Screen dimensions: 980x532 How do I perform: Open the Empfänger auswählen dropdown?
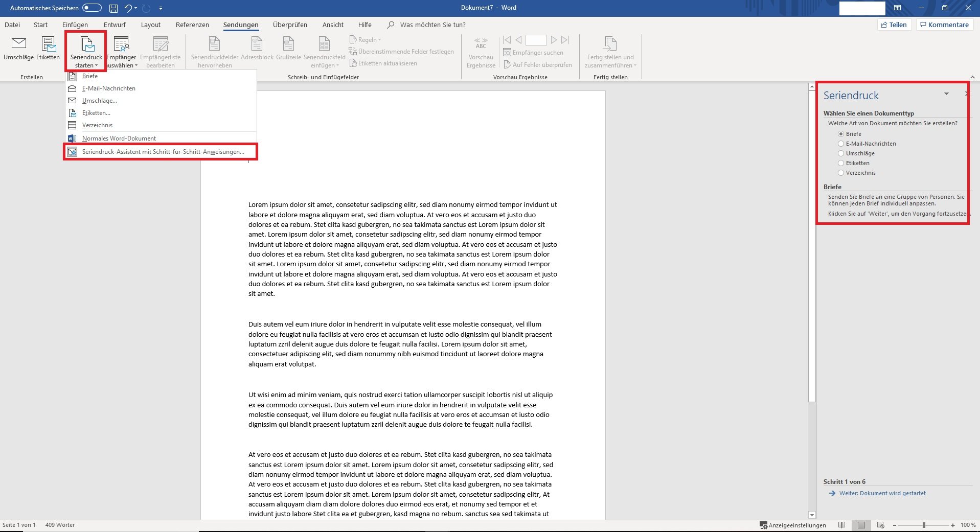coord(122,52)
